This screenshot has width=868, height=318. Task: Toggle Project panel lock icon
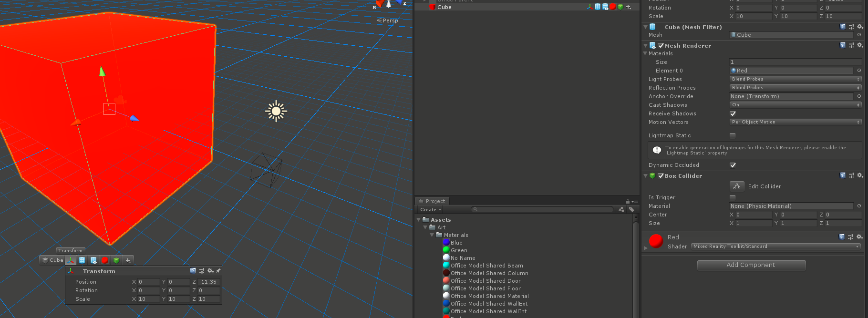click(x=628, y=202)
